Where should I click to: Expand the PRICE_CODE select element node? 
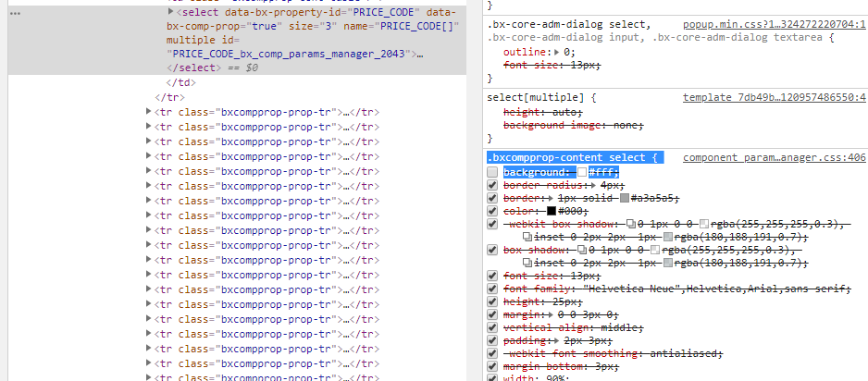171,11
